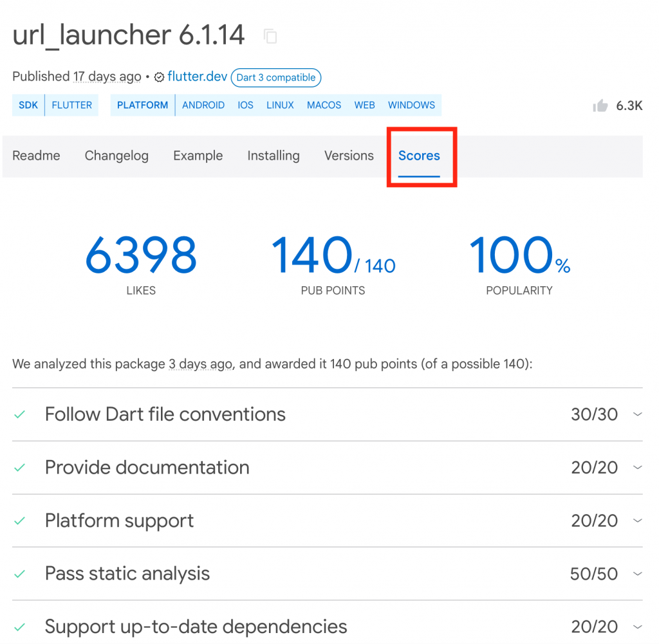Select the PLATFORM tag
659x644 pixels.
(142, 105)
